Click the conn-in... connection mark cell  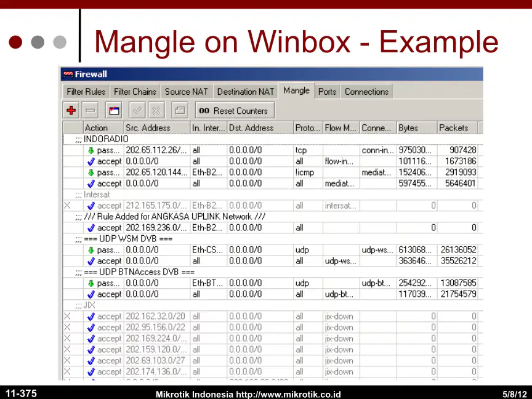pos(378,150)
